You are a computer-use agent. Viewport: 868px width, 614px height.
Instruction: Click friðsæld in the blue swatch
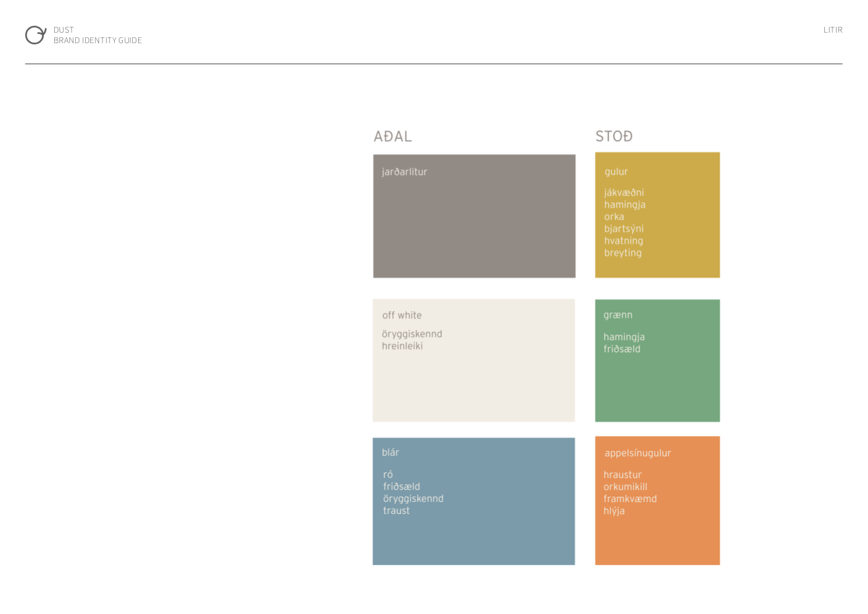coord(401,486)
